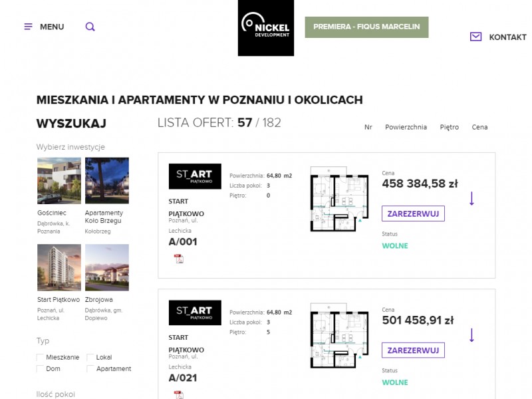Check the Mieszkanie type checkbox
Screen dimensions: 532x399
pyautogui.click(x=41, y=358)
